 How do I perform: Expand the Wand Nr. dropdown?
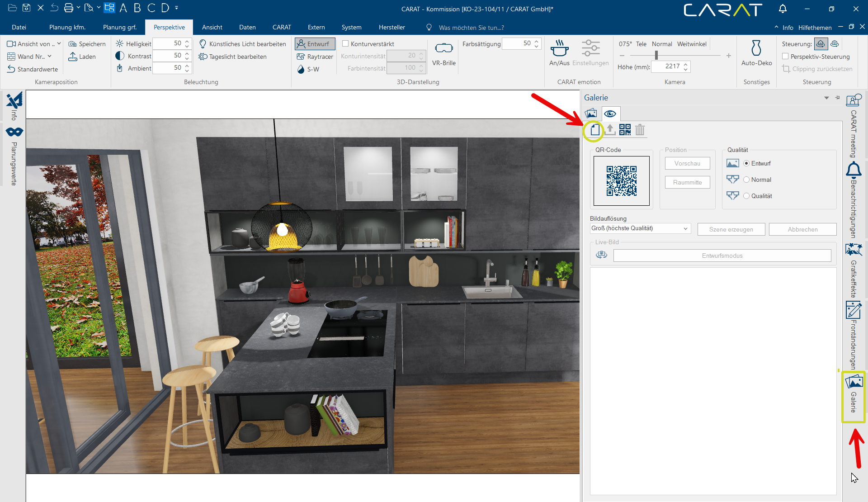point(50,57)
